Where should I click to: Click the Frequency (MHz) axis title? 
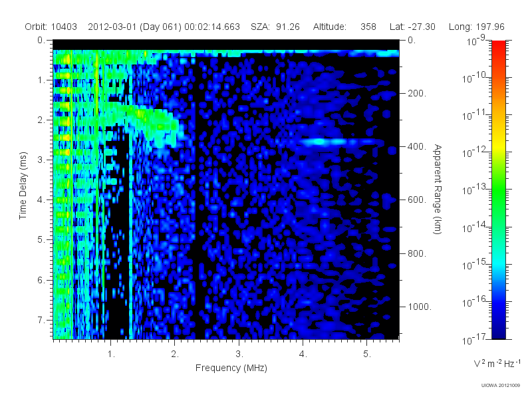pos(231,368)
